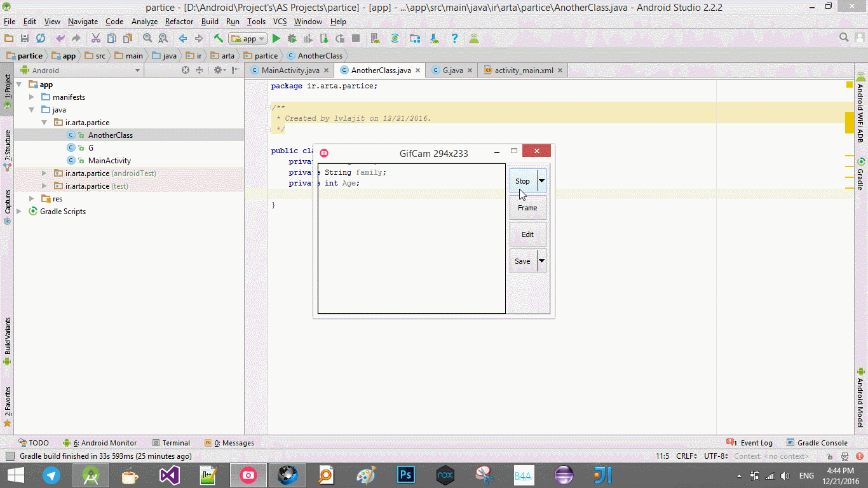This screenshot has width=868, height=488.
Task: Click the green Run app icon
Action: tap(276, 39)
